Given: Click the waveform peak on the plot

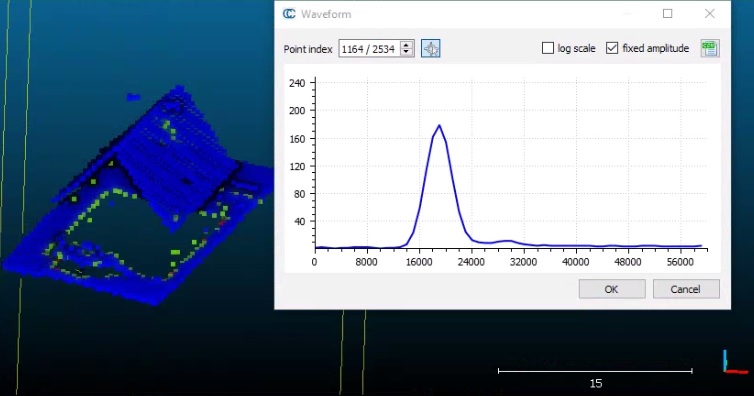Looking at the screenshot, I should [x=439, y=126].
